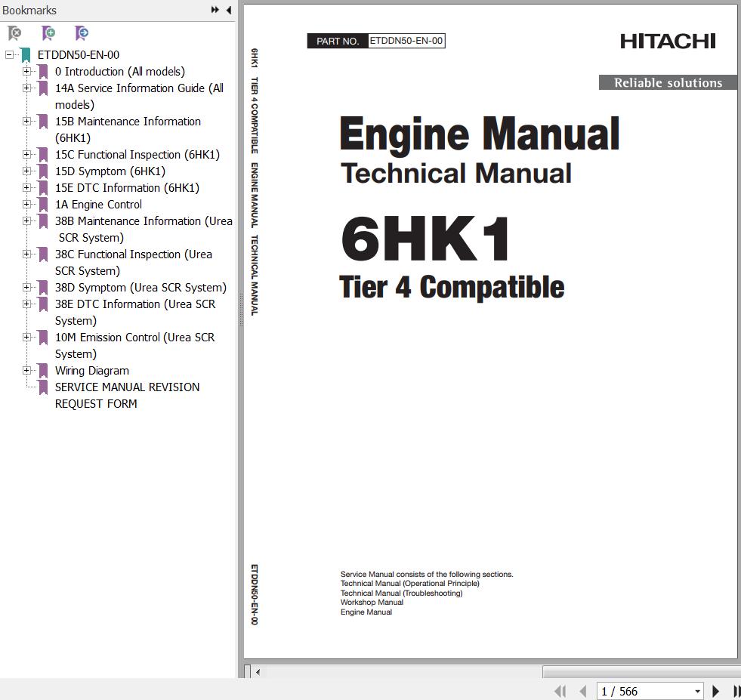Image resolution: width=741 pixels, height=700 pixels.
Task: Click bookmark icon beside Wiring Diagram
Action: coord(43,371)
